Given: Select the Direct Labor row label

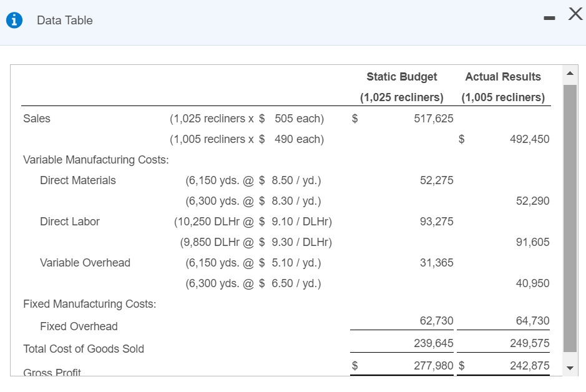Looking at the screenshot, I should [x=69, y=222].
